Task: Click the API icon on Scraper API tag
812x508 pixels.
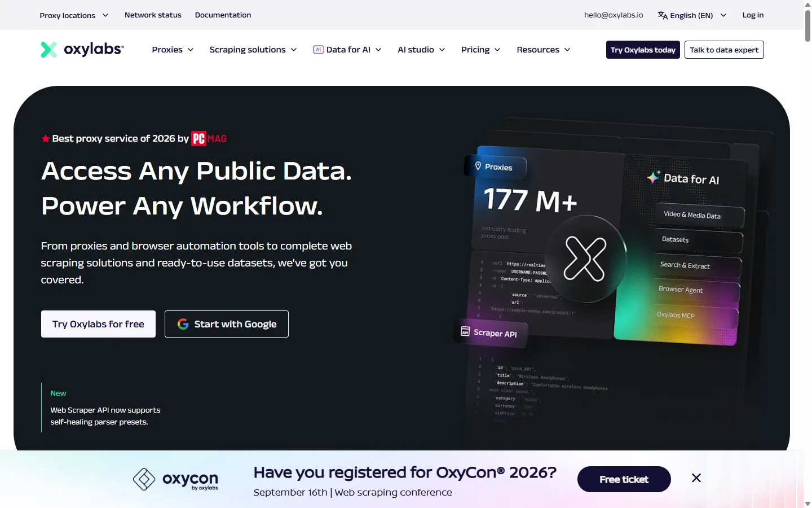Action: coord(465,331)
